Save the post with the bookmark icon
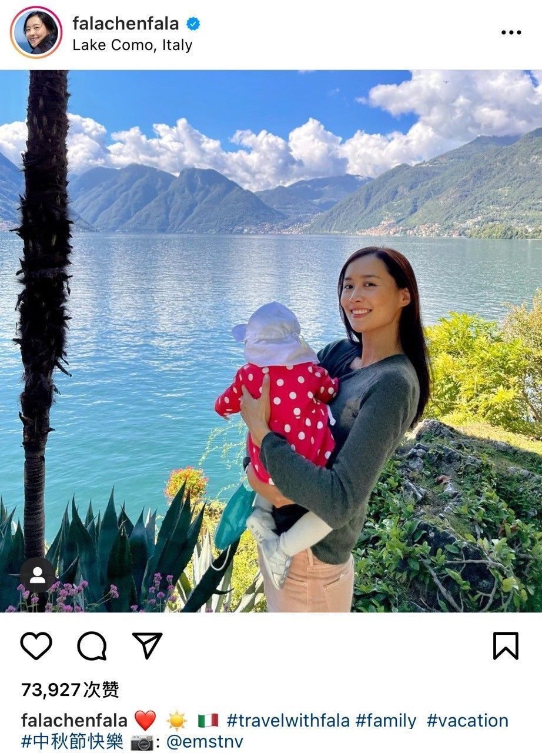Image resolution: width=542 pixels, height=756 pixels. tap(506, 645)
